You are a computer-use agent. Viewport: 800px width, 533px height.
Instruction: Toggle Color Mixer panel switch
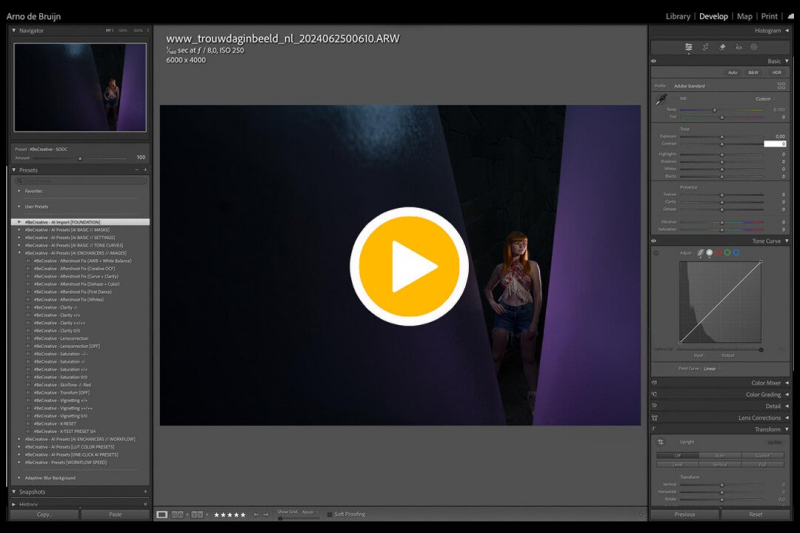click(654, 383)
